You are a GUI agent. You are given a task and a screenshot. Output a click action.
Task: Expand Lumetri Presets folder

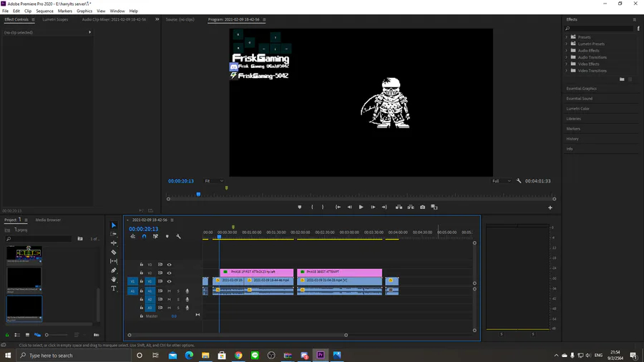pyautogui.click(x=567, y=44)
